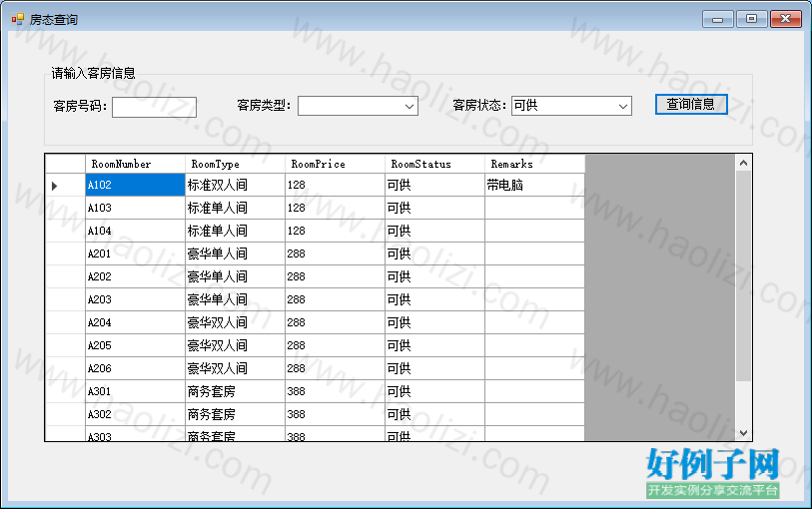Image resolution: width=812 pixels, height=509 pixels.
Task: Click the grid's vertical scrollbar thumb
Action: tap(744, 276)
